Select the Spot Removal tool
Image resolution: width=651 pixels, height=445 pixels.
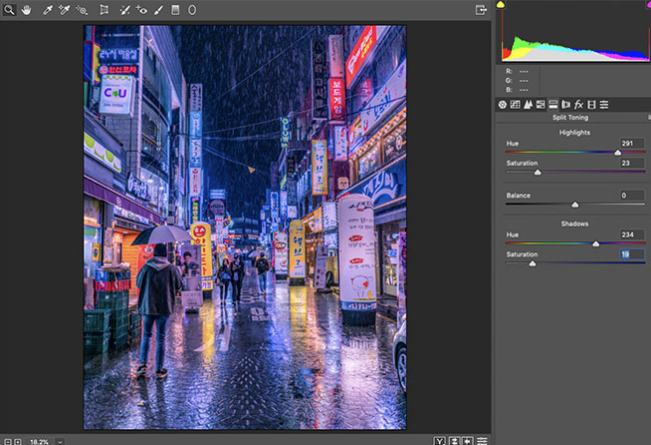124,10
